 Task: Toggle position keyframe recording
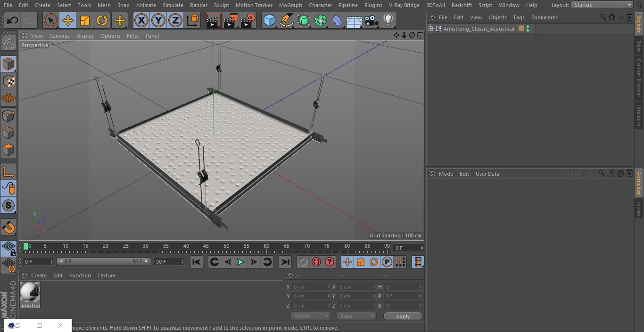tap(347, 262)
